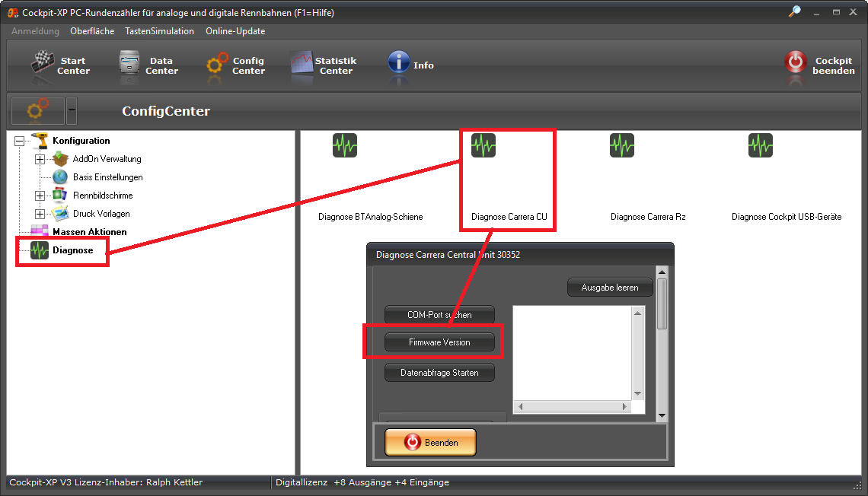Click the AddOn Verwaltung box icon
This screenshot has width=868, height=496.
click(x=60, y=159)
